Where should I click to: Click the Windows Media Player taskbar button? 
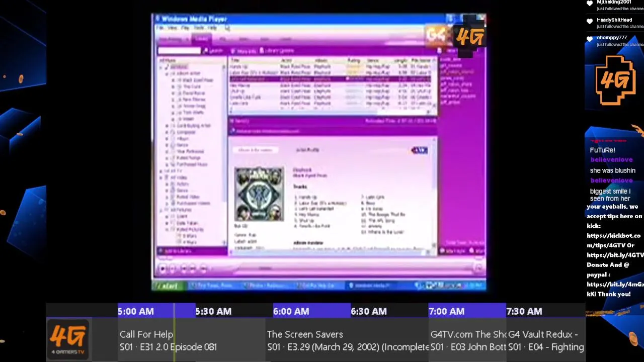pos(371,286)
